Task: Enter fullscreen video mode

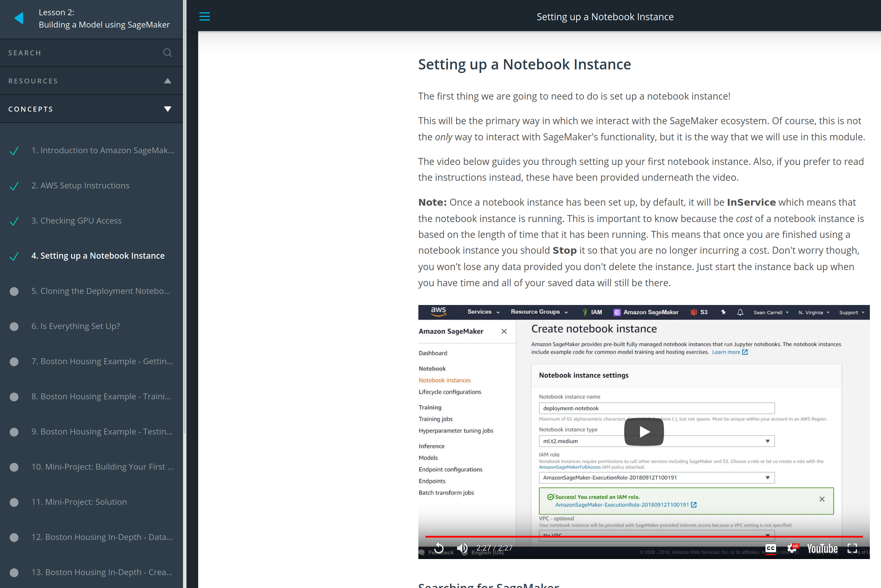Action: coord(852,548)
